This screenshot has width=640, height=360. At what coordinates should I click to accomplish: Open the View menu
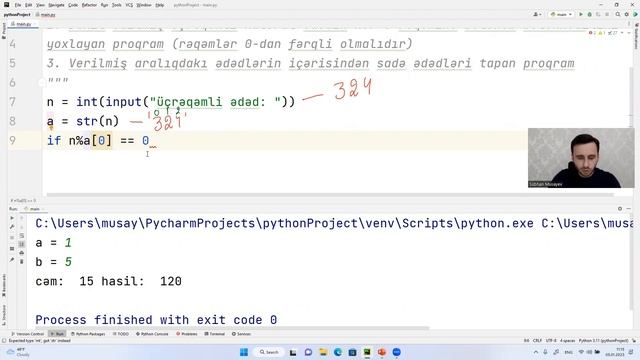[x=40, y=5]
